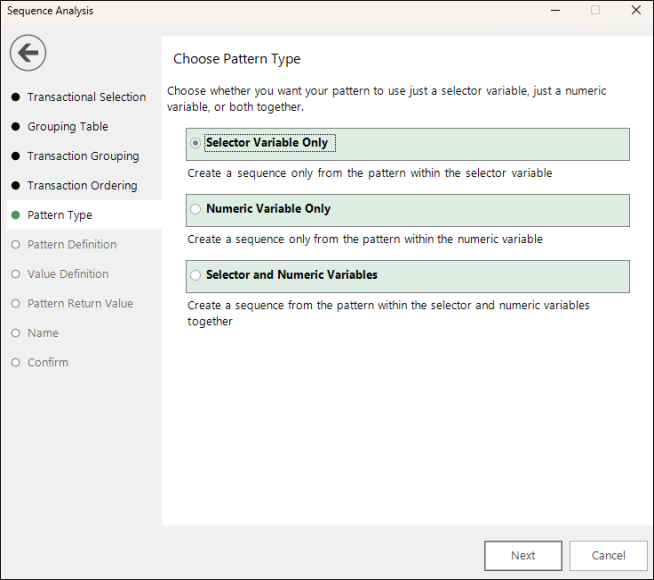Click the back arrow circle icon
Screen dimensions: 654x580
(28, 53)
